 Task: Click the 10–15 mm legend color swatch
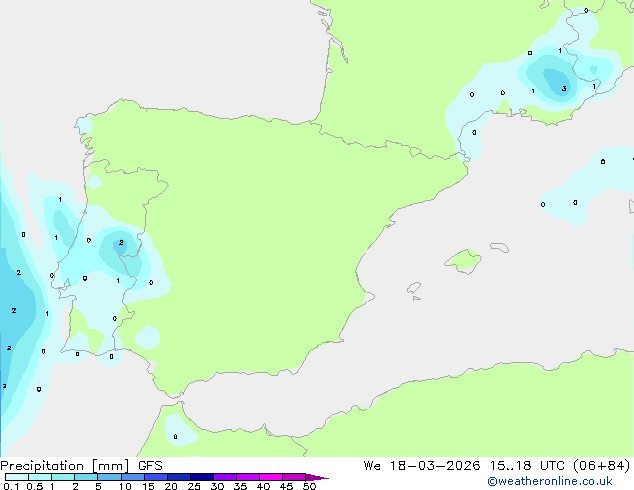(x=132, y=477)
